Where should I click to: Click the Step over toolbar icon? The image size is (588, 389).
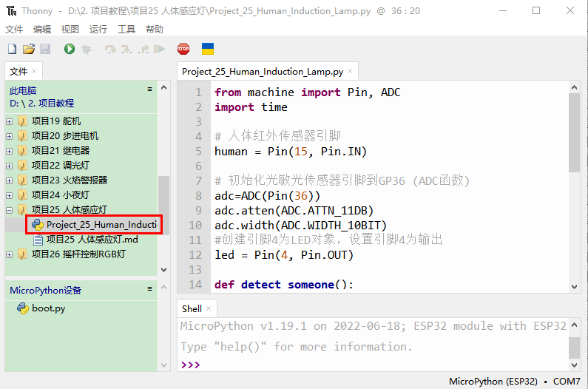point(110,49)
